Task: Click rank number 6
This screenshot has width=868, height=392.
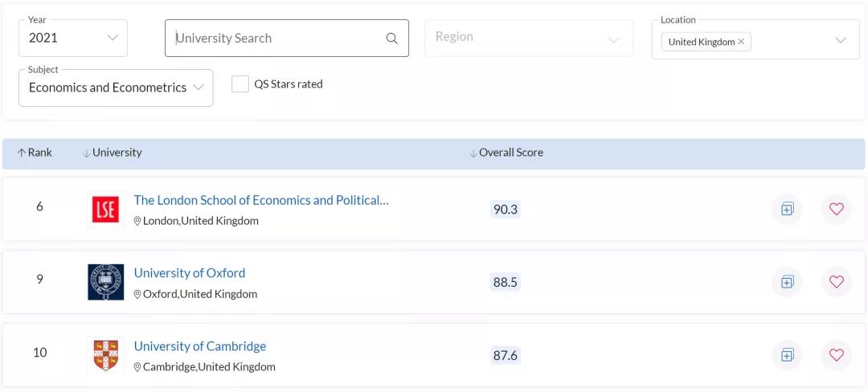Action: pos(40,206)
